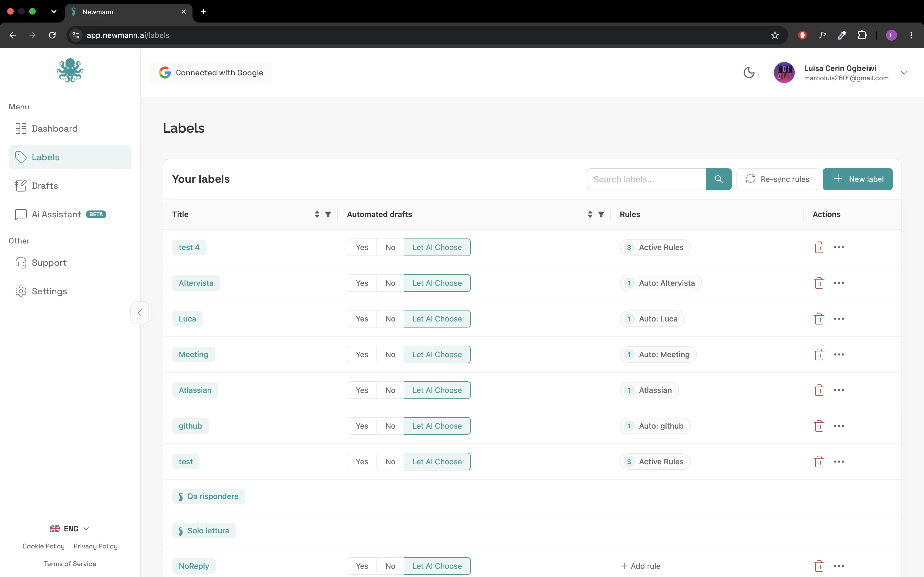Click the Newmann octopus logo
Screen dimensions: 924x577
[70, 70]
